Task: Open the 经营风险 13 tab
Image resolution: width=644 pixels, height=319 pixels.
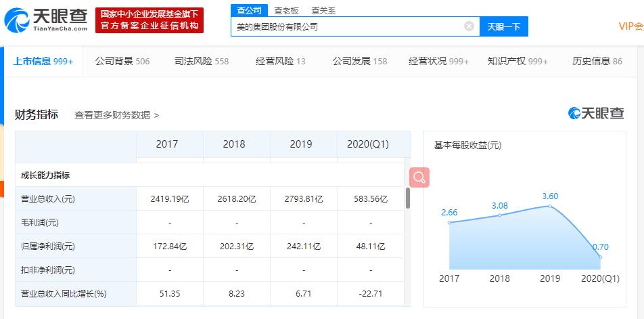Action: 281,62
